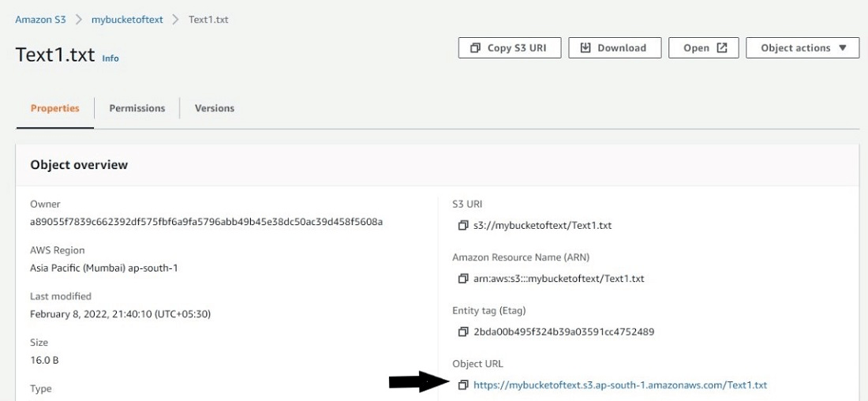
Task: Copy the ARN value icon
Action: pos(462,279)
